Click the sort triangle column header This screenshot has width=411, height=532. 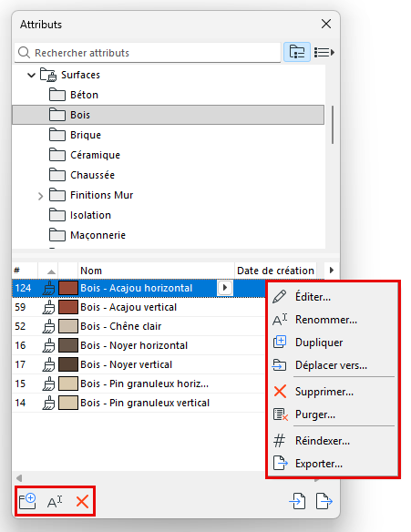tap(48, 271)
